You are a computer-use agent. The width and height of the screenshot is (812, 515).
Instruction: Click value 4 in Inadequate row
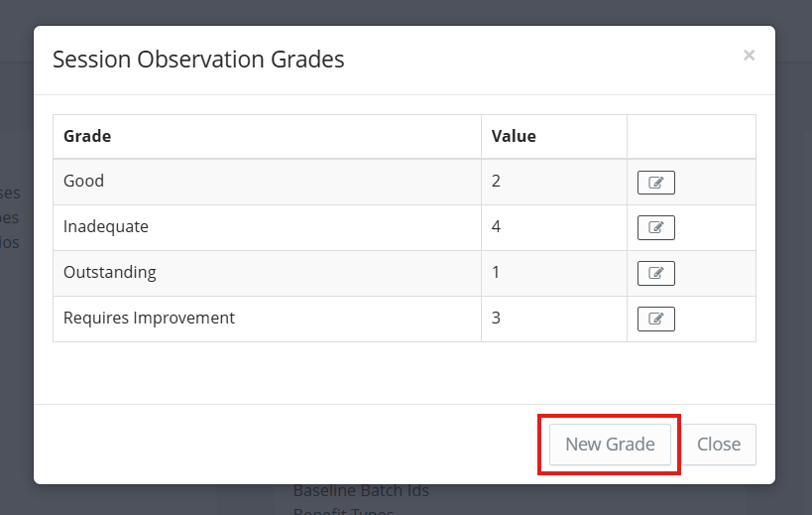[497, 227]
